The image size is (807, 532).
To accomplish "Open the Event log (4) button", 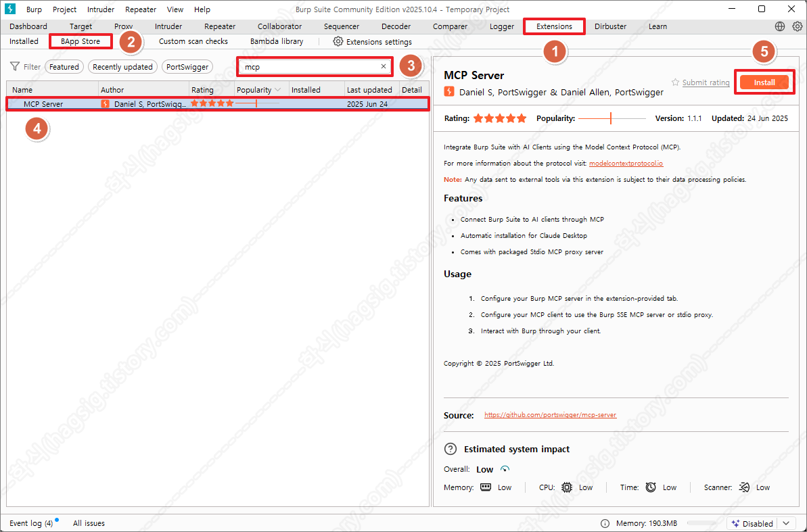I will (x=31, y=523).
